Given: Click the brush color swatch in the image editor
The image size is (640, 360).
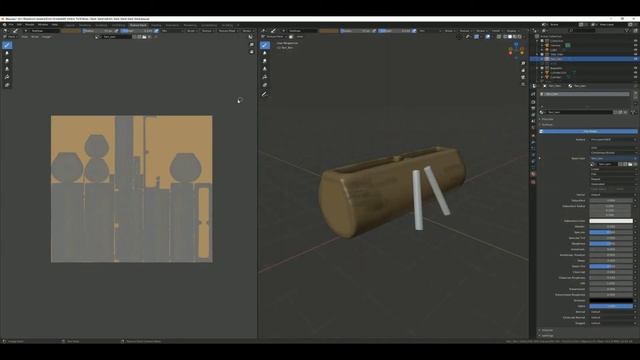Looking at the screenshot, I should (x=71, y=31).
